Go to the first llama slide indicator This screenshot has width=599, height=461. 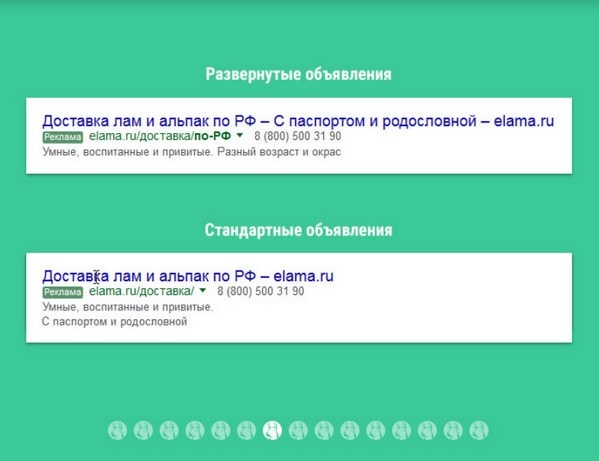(117, 430)
